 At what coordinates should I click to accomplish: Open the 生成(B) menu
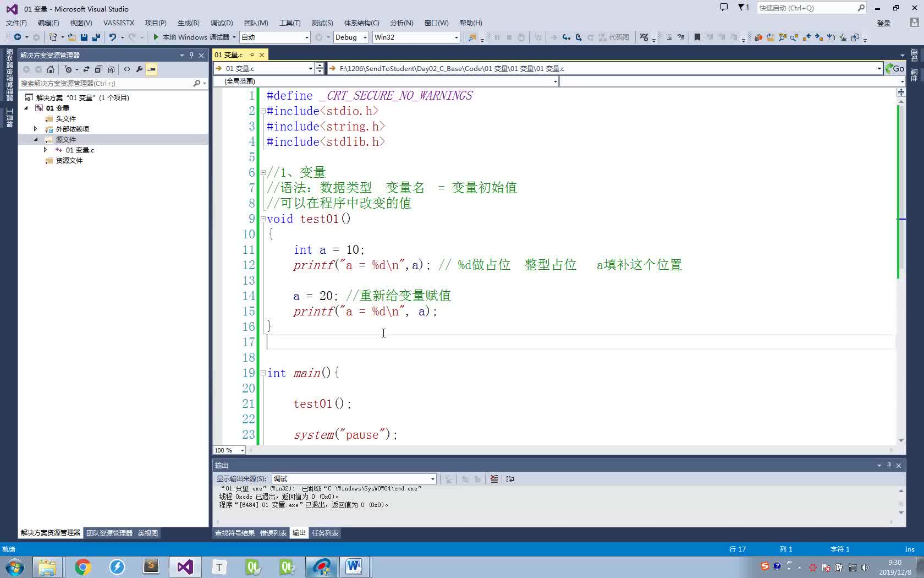tap(188, 23)
